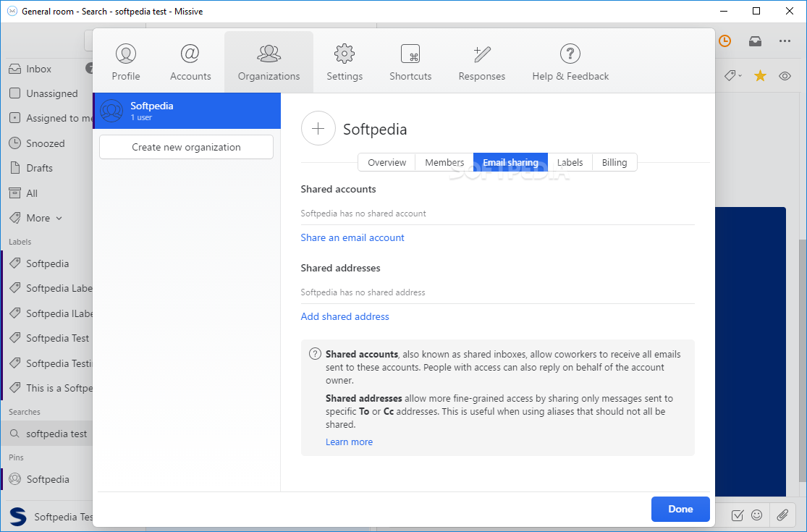
Task: Toggle the eye watch icon
Action: 785,76
